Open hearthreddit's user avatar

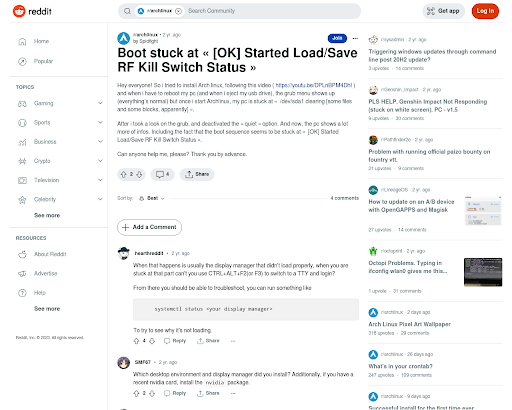(123, 253)
